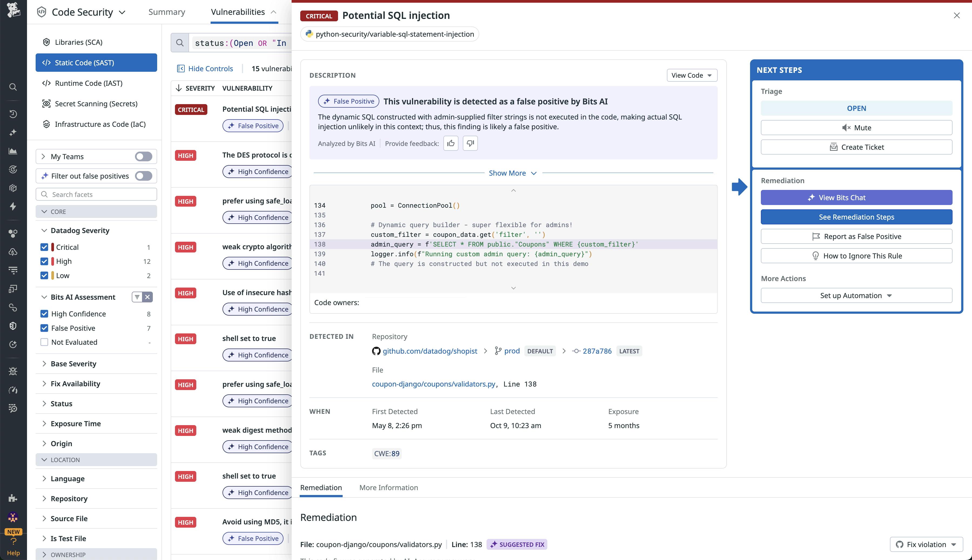The width and height of the screenshot is (972, 560).
Task: Open the security shield icon in the sidebar
Action: pos(13,326)
